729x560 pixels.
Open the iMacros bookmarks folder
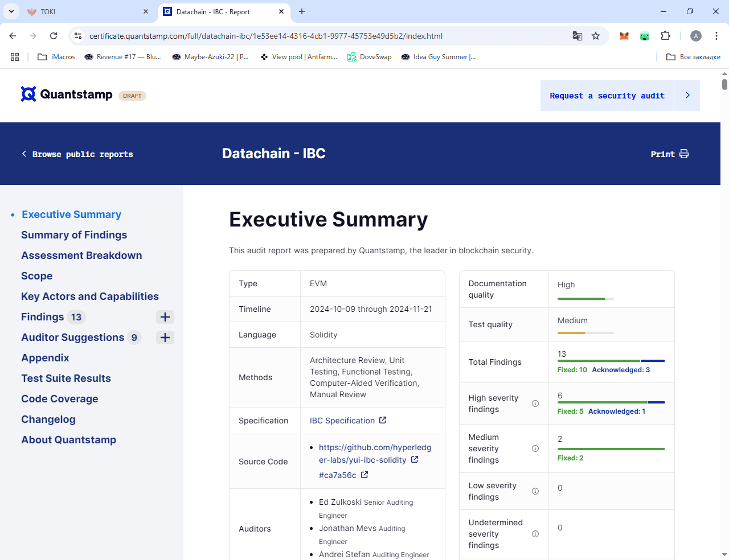coord(56,57)
